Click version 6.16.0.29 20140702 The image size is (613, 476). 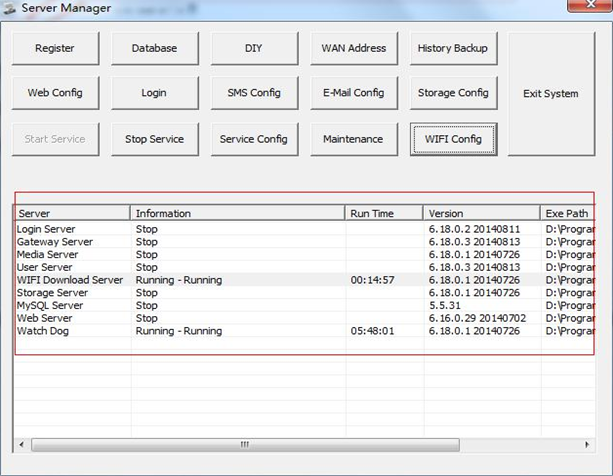[477, 319]
